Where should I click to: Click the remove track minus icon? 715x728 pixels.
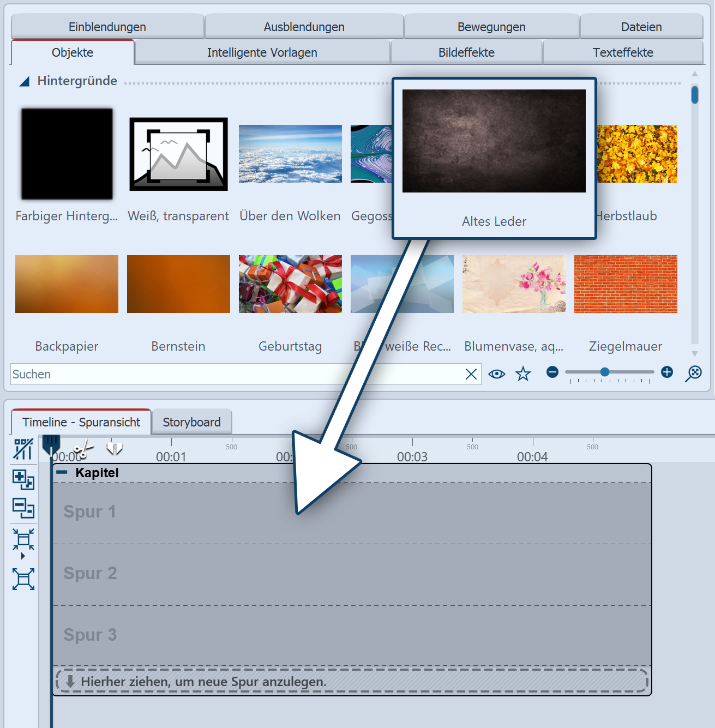23,508
